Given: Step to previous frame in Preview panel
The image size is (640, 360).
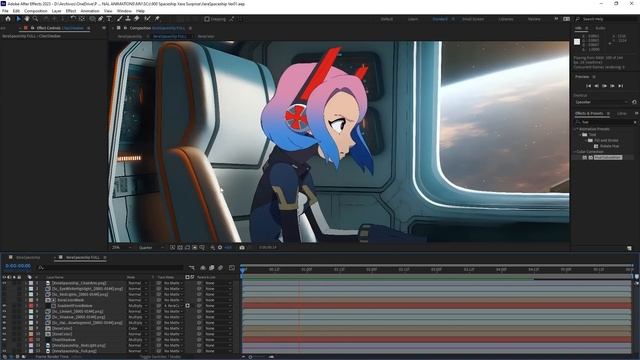Looking at the screenshot, I should point(596,86).
